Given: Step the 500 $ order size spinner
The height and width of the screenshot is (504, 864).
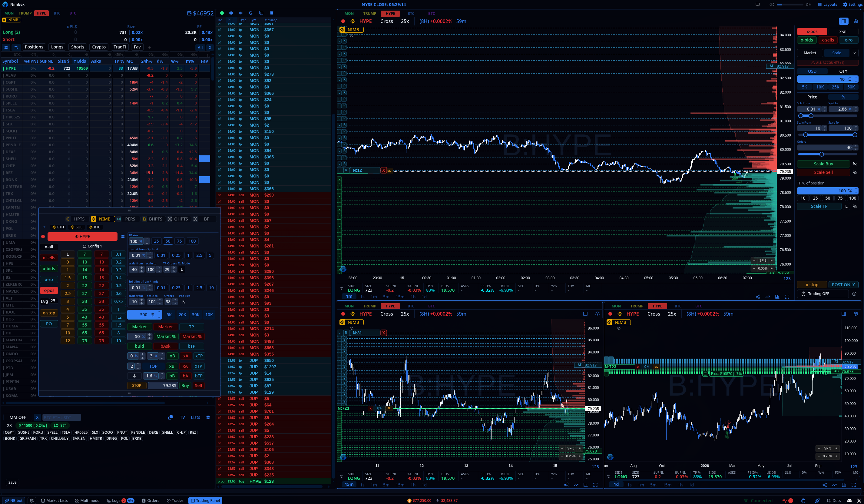Looking at the screenshot, I should pos(159,315).
